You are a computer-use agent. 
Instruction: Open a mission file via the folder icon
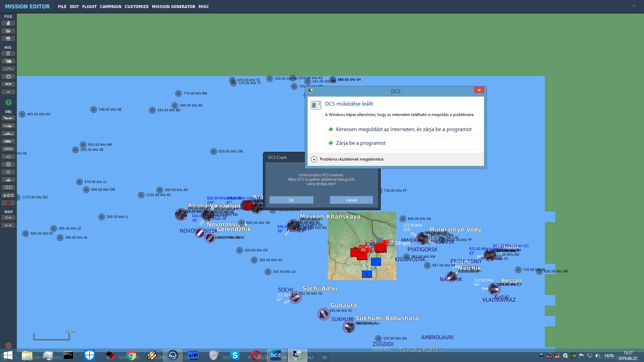tap(8, 31)
